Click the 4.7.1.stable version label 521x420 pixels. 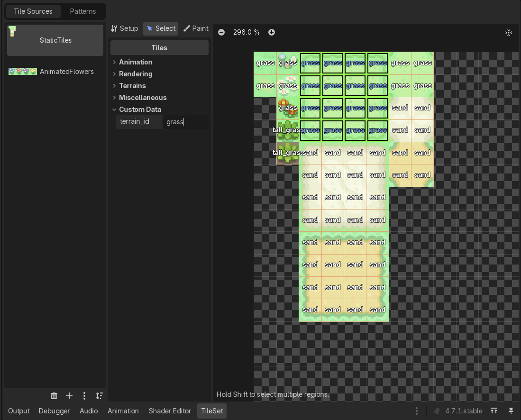pyautogui.click(x=464, y=411)
